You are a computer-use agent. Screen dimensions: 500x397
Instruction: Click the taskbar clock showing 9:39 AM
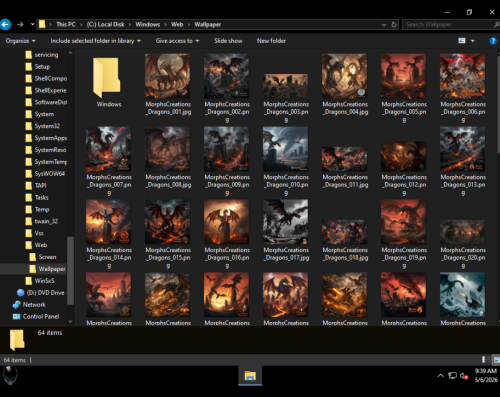tap(486, 375)
